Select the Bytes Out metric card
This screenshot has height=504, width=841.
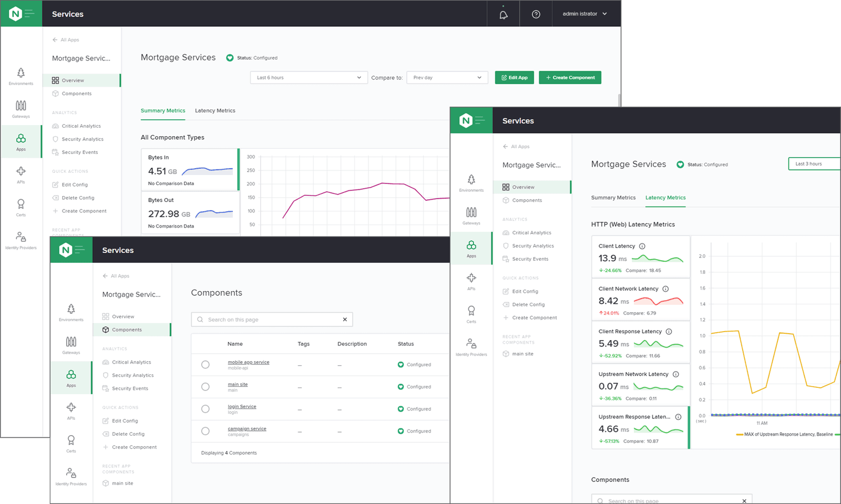[190, 213]
